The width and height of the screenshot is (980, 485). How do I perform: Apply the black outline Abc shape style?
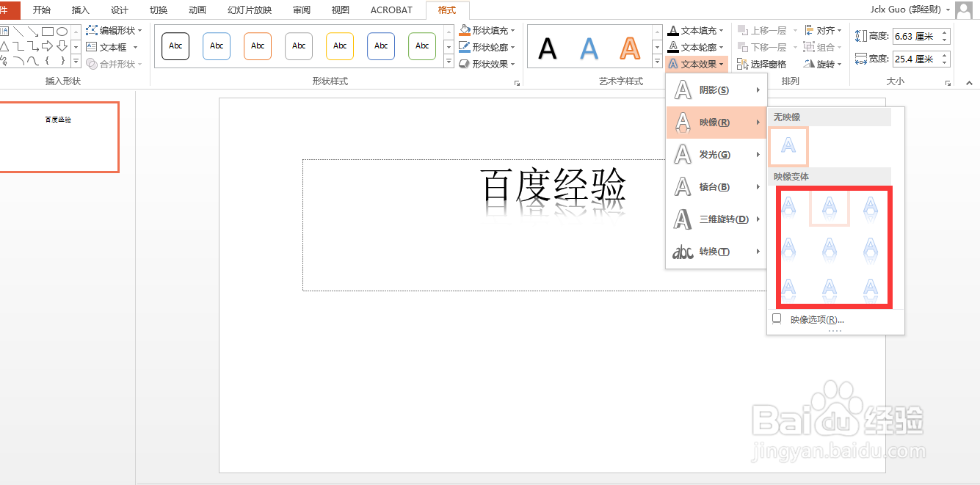tap(175, 46)
